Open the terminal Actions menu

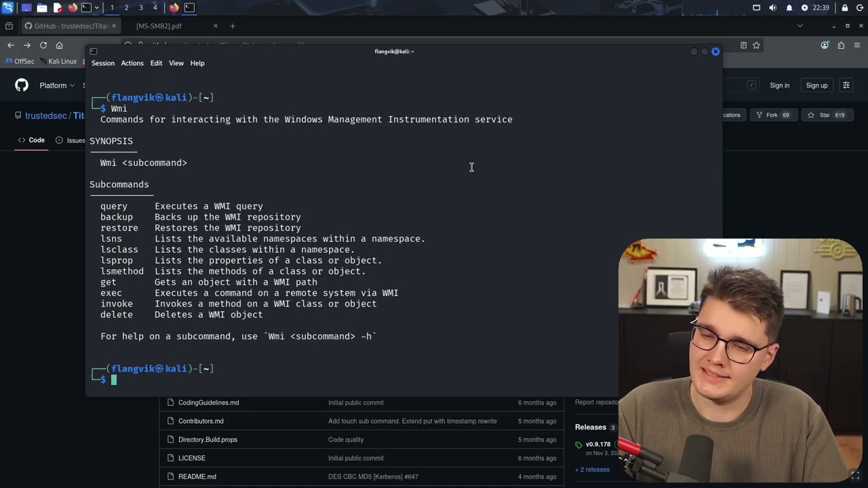click(x=132, y=63)
